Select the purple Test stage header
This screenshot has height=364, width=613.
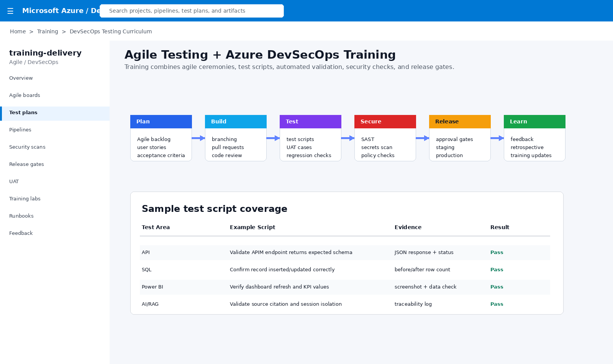[x=310, y=121]
